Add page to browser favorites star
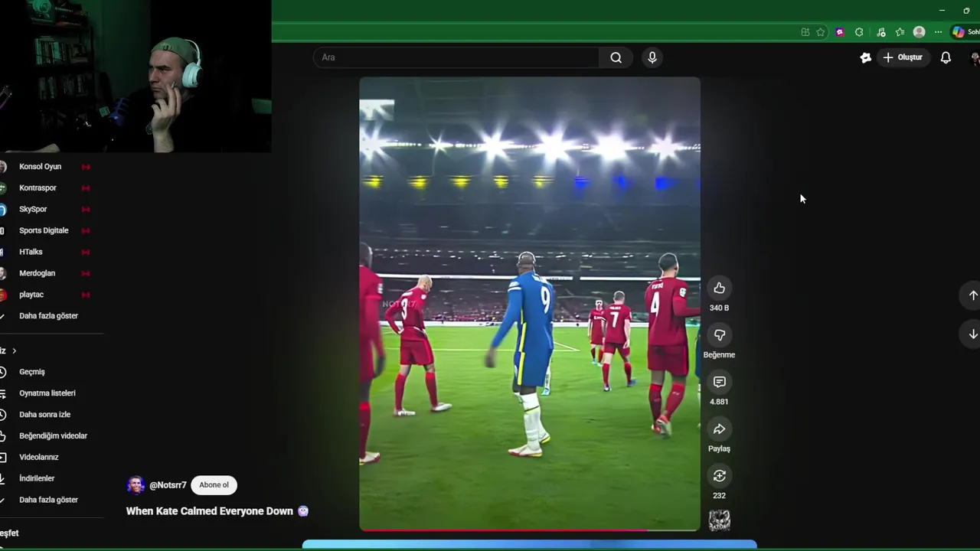980x551 pixels. (x=821, y=32)
